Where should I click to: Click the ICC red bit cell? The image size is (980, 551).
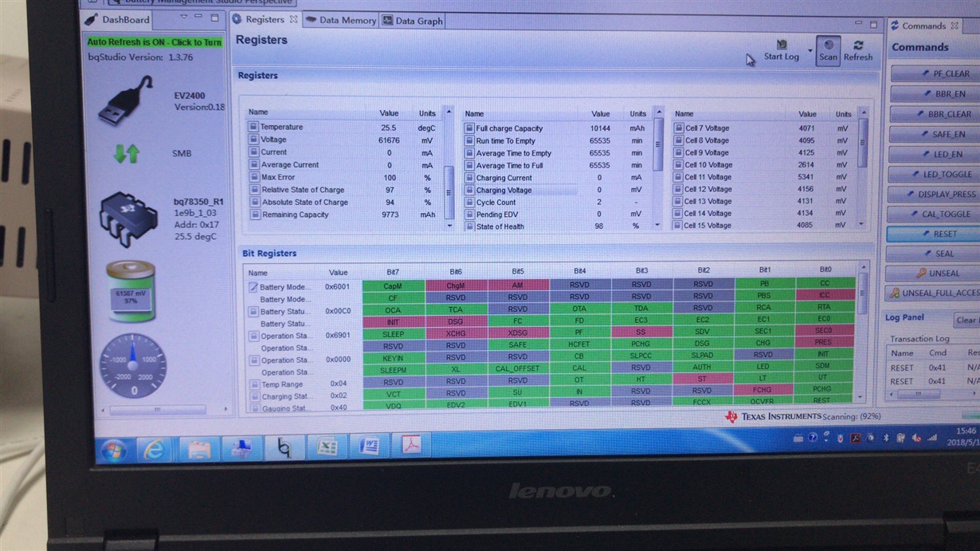coord(825,295)
